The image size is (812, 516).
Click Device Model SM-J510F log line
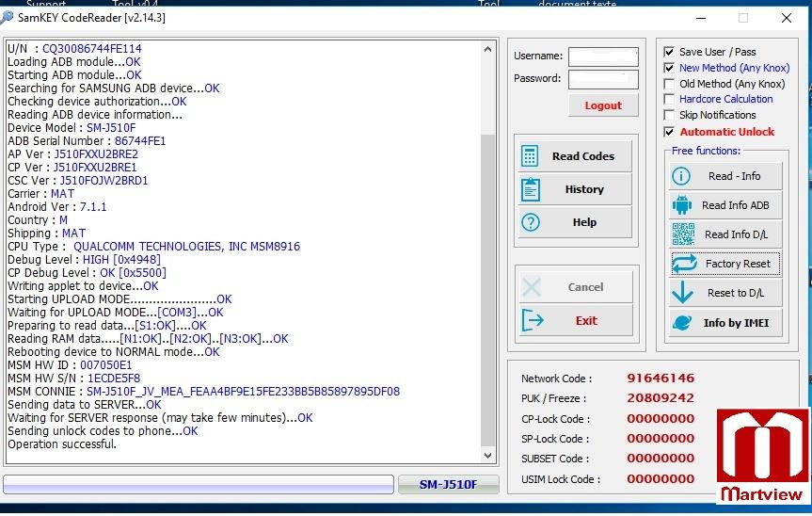tap(72, 128)
